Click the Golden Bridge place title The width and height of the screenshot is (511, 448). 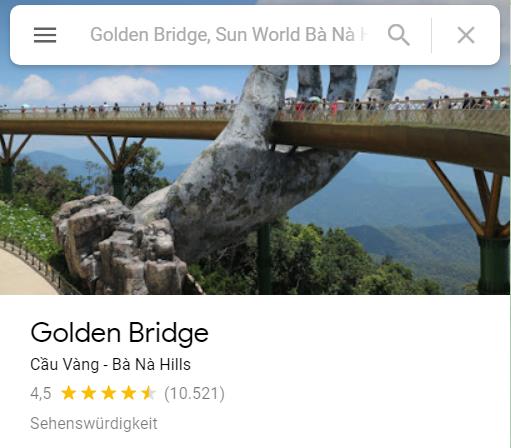tap(119, 333)
